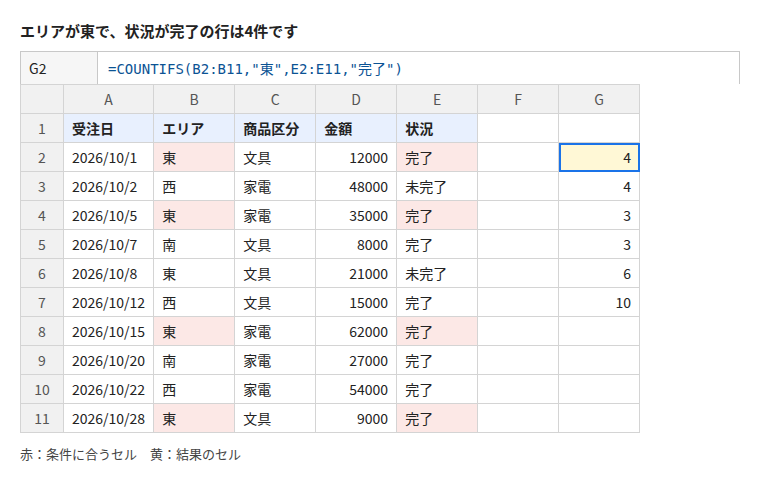
Task: Select the highlighted result cell G2
Action: [x=599, y=158]
